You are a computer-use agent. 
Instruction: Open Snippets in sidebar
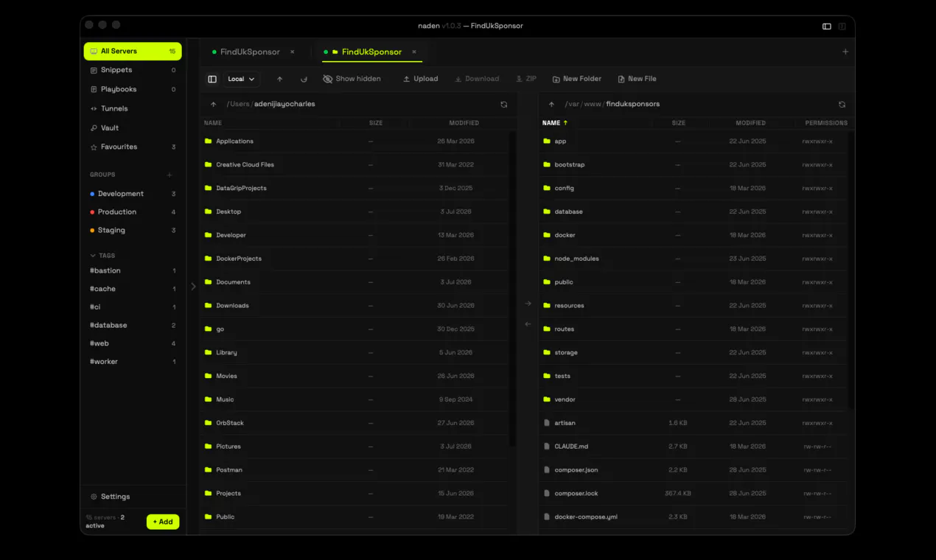click(x=133, y=70)
